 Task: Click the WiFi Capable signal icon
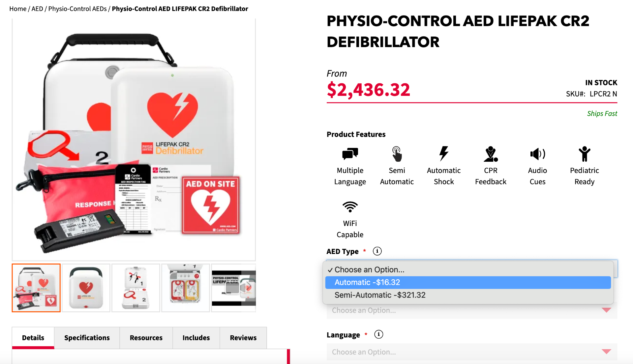[x=350, y=207]
